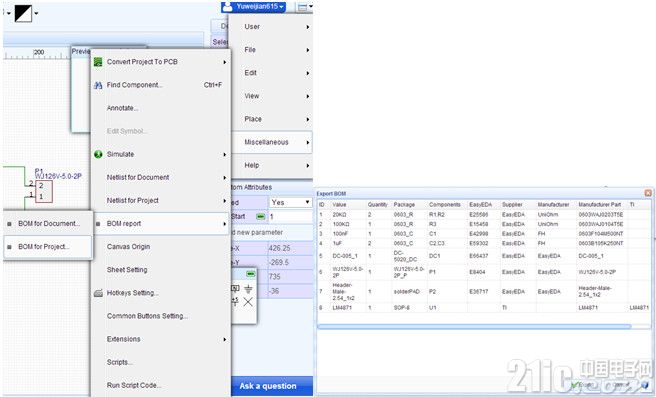Choose BOM for Document option
This screenshot has width=656, height=397.
[48, 224]
